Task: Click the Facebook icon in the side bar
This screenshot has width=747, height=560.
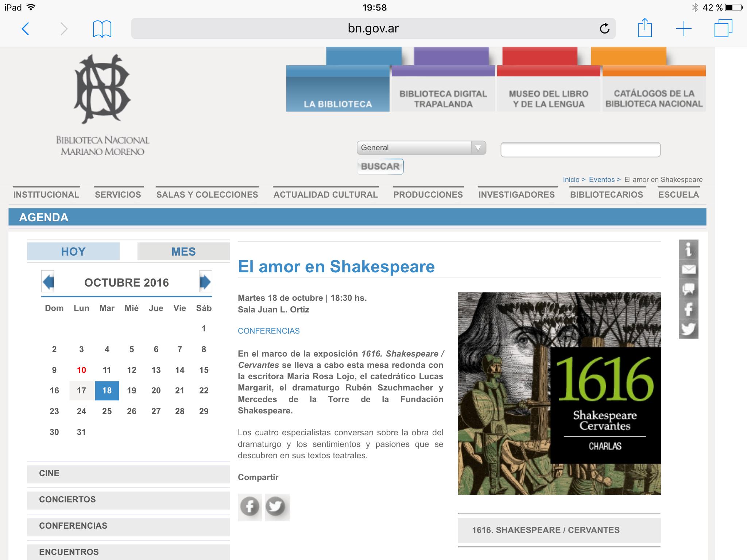Action: 688,309
